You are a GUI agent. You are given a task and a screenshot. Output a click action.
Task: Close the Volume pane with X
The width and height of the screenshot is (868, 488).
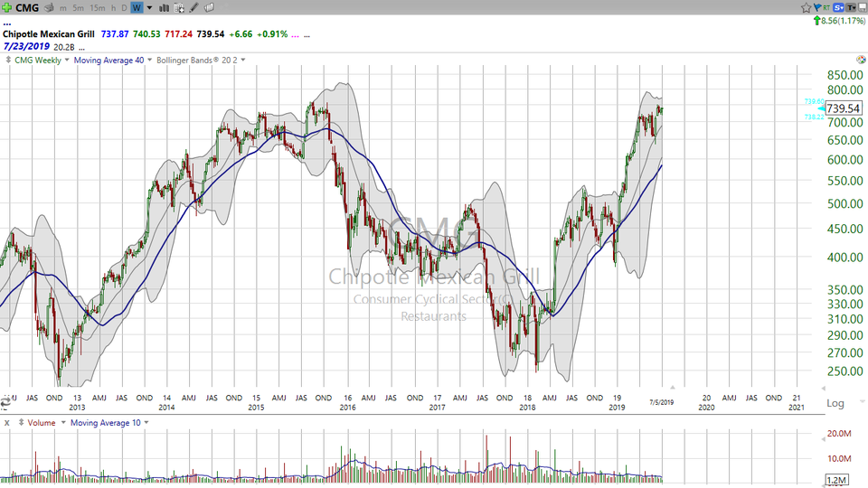pos(6,423)
